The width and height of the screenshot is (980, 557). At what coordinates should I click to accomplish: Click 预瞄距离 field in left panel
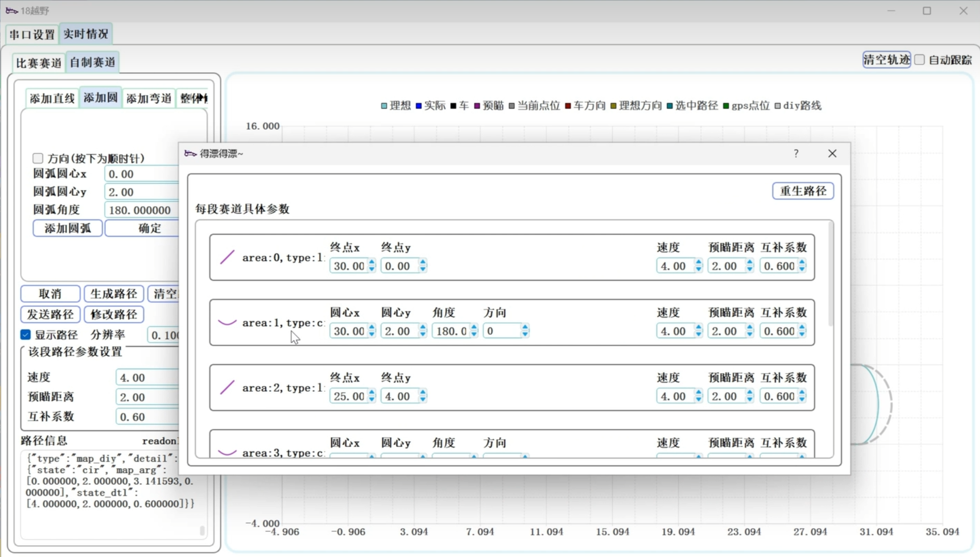(147, 397)
